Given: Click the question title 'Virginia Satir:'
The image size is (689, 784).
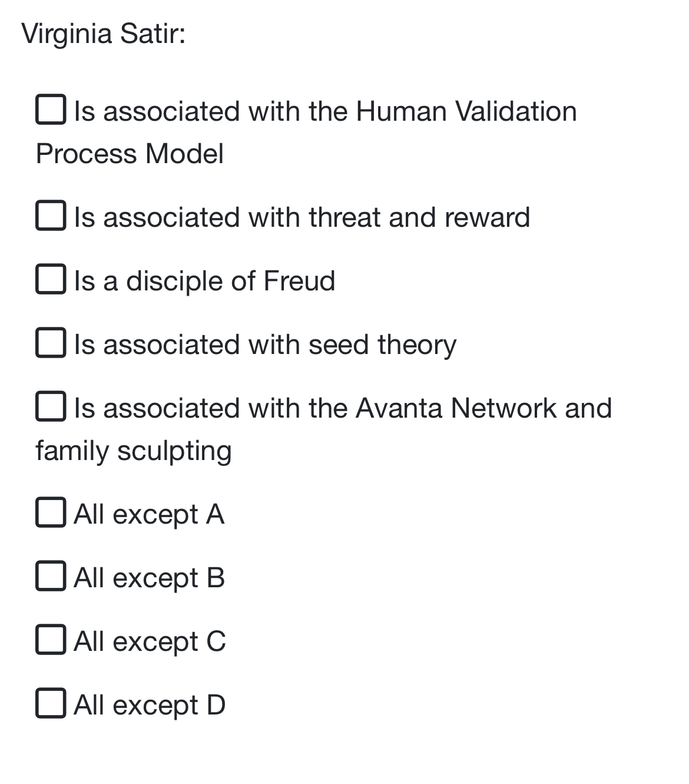Looking at the screenshot, I should [103, 34].
